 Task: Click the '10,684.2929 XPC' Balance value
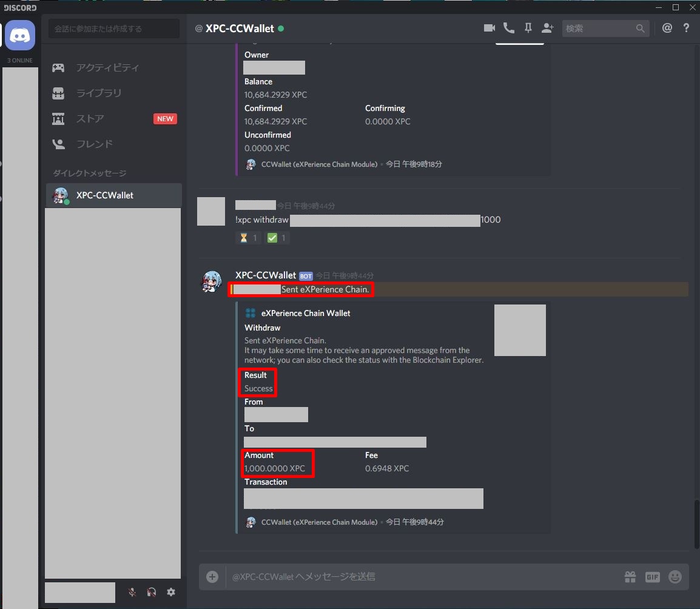[x=275, y=95]
